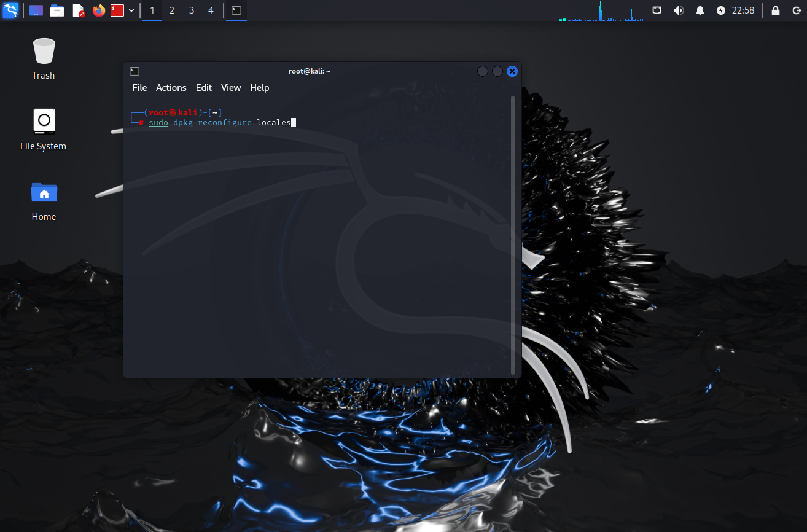Click the show desktop panel icon
This screenshot has width=807, height=532.
pos(36,10)
